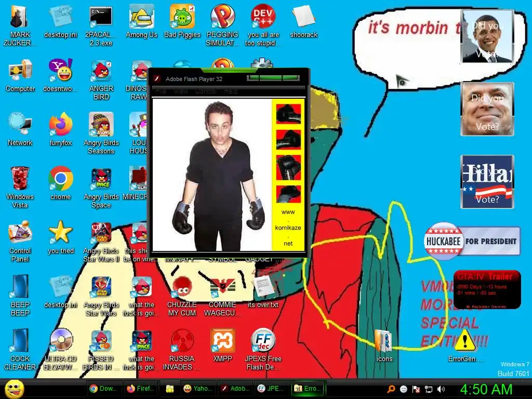Click the 4:50 AM taskbar clock

pyautogui.click(x=486, y=389)
